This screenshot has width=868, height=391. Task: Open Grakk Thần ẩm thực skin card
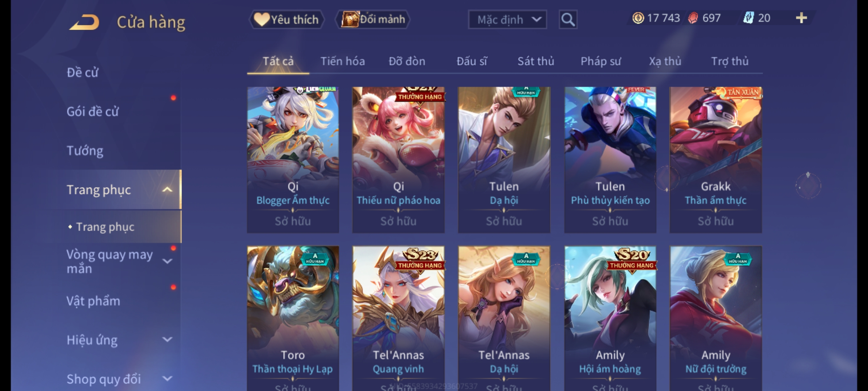tap(715, 160)
